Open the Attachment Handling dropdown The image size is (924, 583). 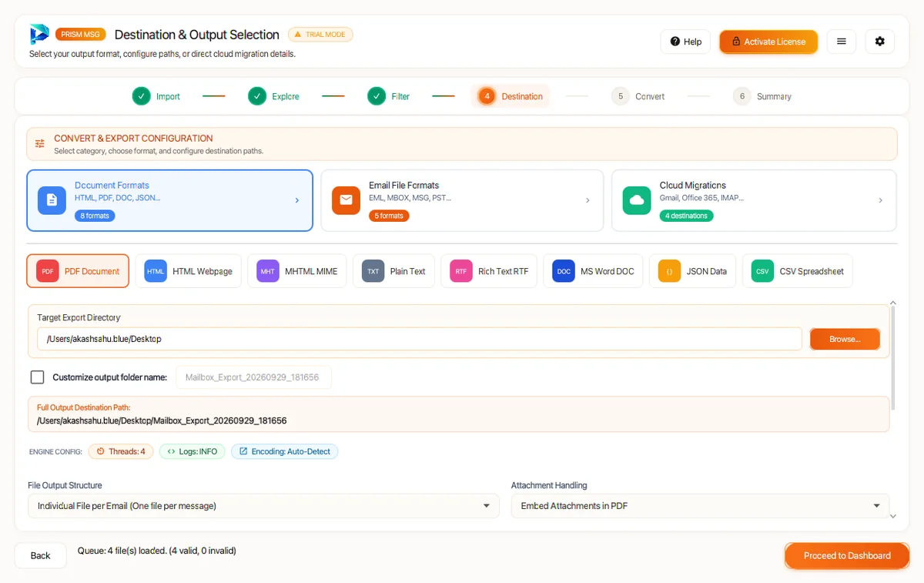pyautogui.click(x=700, y=506)
